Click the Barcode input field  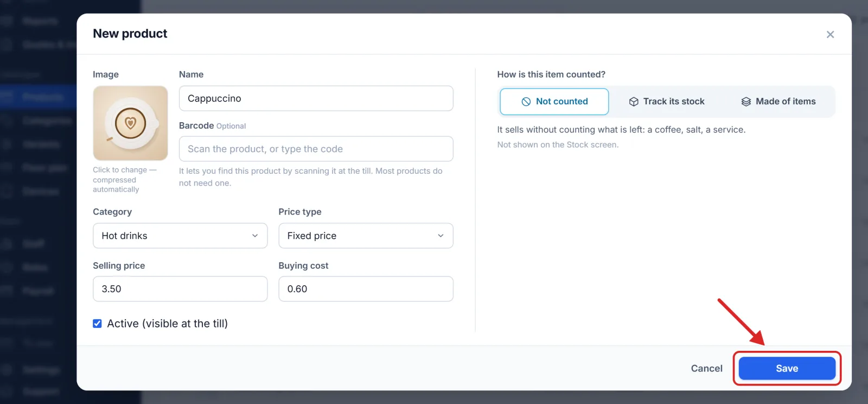coord(316,149)
